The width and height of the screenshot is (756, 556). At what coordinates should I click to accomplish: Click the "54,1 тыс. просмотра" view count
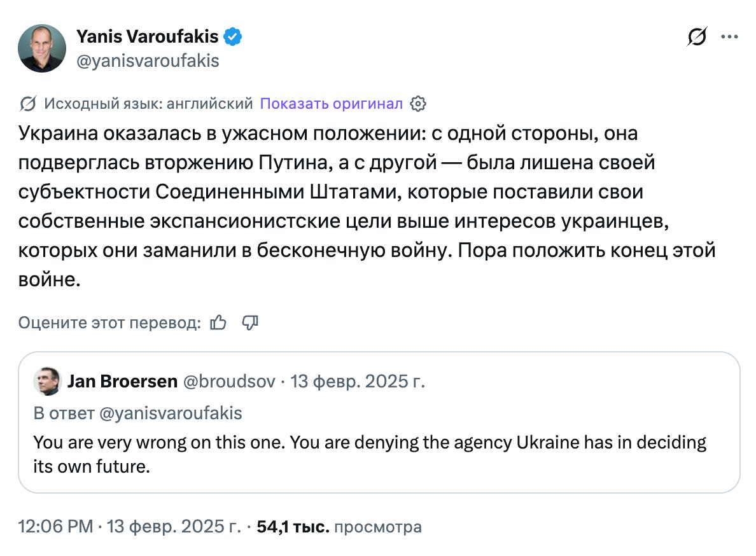339,527
